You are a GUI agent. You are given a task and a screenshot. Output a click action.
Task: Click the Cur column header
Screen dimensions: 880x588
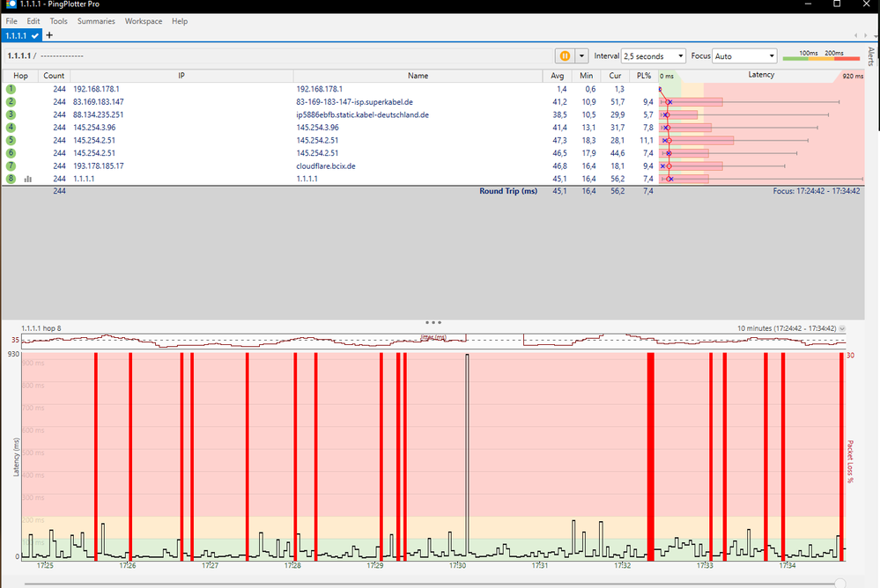[x=615, y=76]
